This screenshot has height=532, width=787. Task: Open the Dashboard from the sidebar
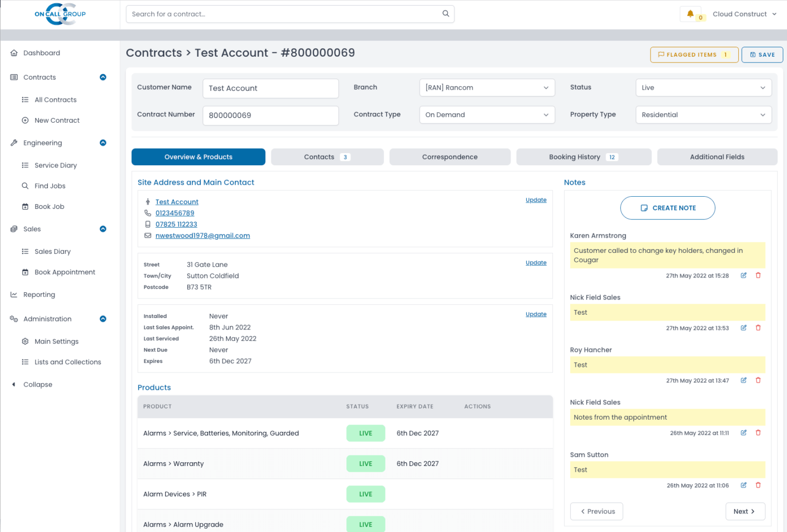(x=41, y=53)
